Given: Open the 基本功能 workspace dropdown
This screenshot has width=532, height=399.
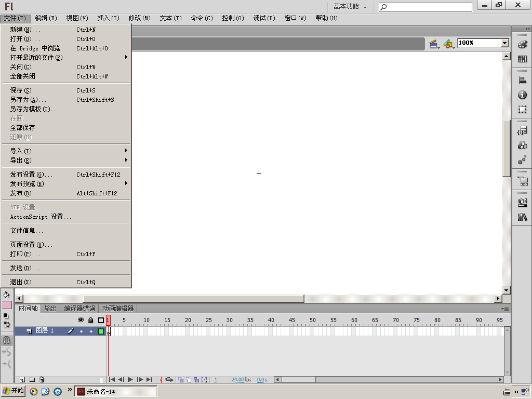Looking at the screenshot, I should (350, 6).
